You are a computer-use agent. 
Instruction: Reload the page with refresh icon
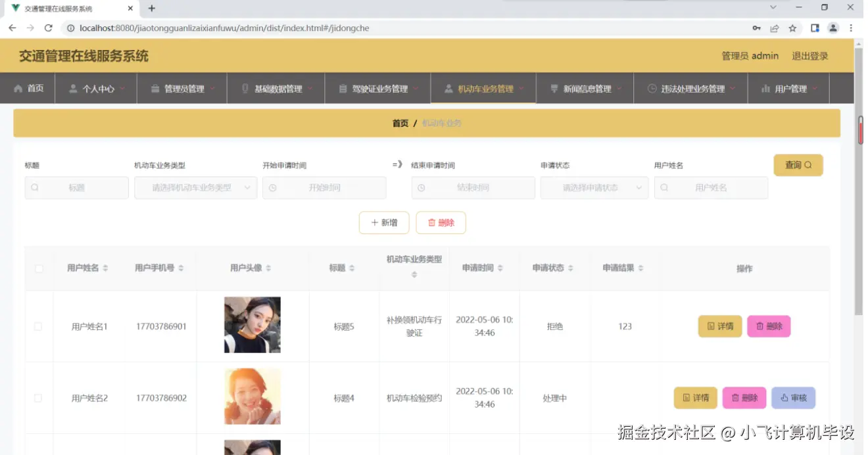coord(48,28)
